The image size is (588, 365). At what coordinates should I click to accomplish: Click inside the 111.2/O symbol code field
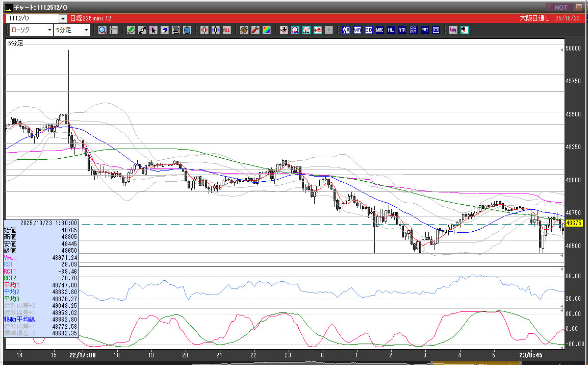click(32, 18)
